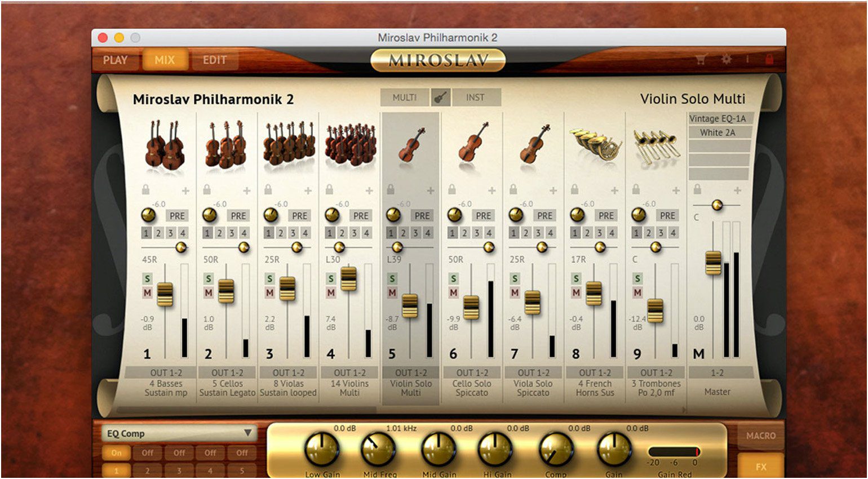The height and width of the screenshot is (479, 868).
Task: Open OUT 1-2 output selector for channel 3
Action: (x=289, y=372)
